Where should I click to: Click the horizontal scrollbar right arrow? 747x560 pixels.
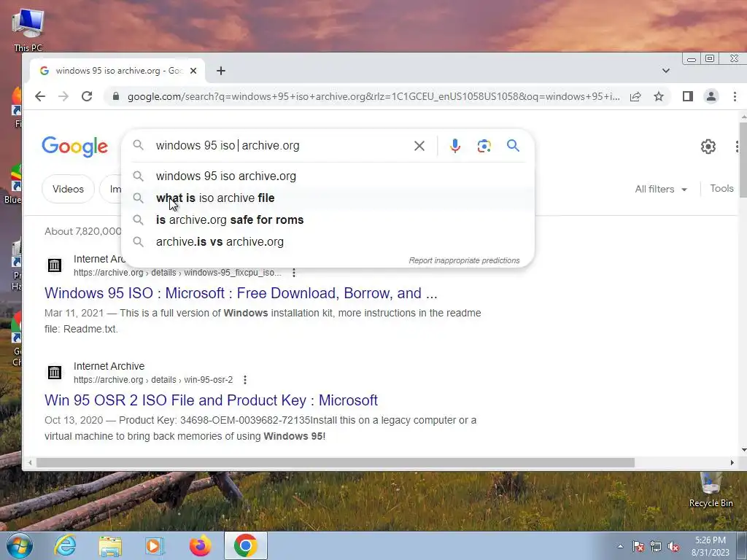pyautogui.click(x=732, y=462)
